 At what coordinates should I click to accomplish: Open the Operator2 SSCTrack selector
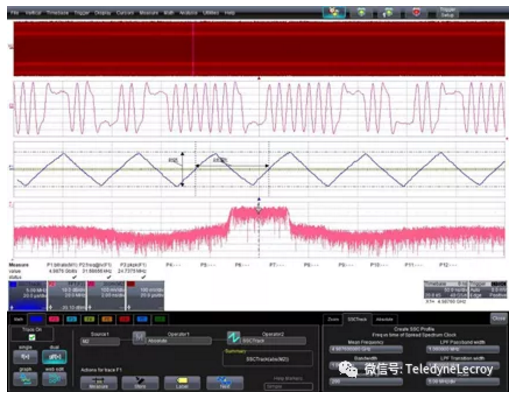pyautogui.click(x=273, y=341)
